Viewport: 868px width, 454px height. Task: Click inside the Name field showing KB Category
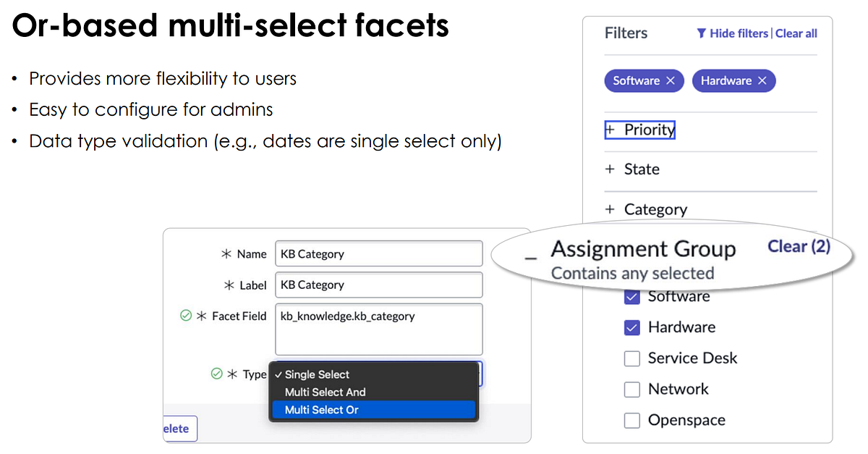pos(378,253)
